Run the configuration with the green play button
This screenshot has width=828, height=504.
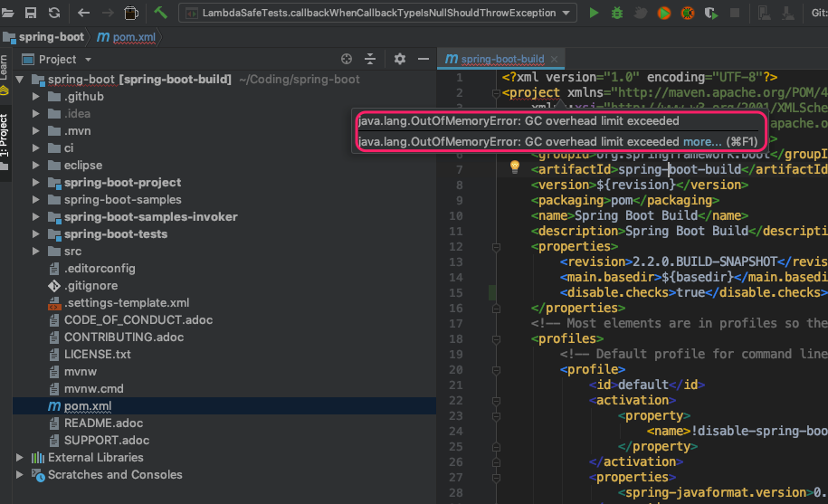[x=594, y=13]
